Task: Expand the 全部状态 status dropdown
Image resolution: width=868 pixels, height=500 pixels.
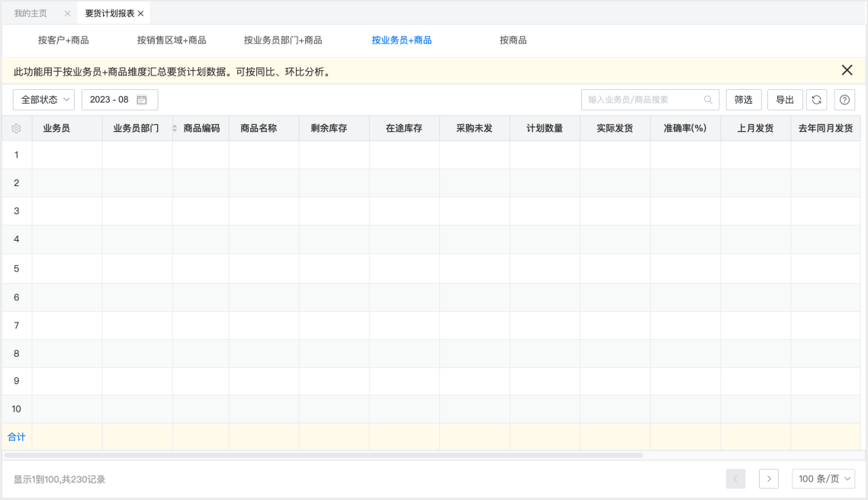Action: pos(43,100)
